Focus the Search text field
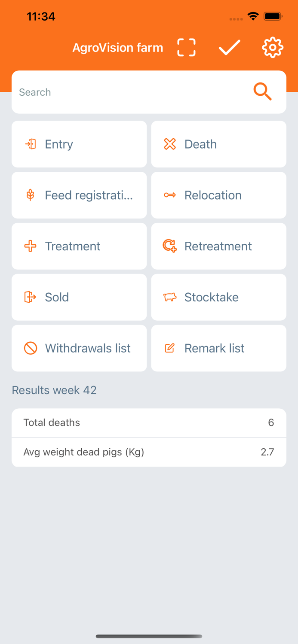The width and height of the screenshot is (298, 644). (x=129, y=92)
